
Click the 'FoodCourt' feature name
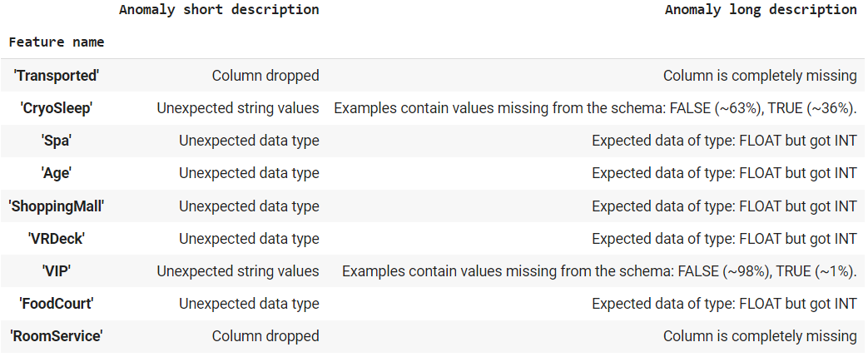coord(57,304)
